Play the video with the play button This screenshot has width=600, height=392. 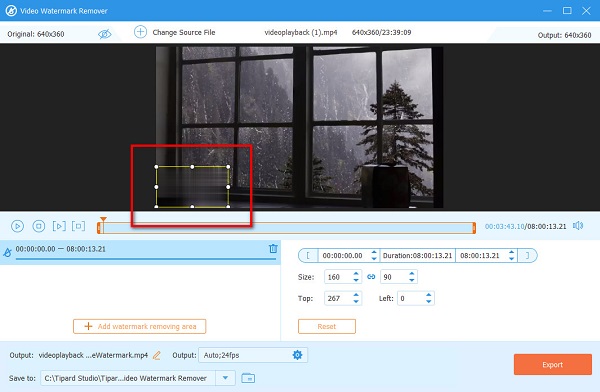pyautogui.click(x=17, y=226)
